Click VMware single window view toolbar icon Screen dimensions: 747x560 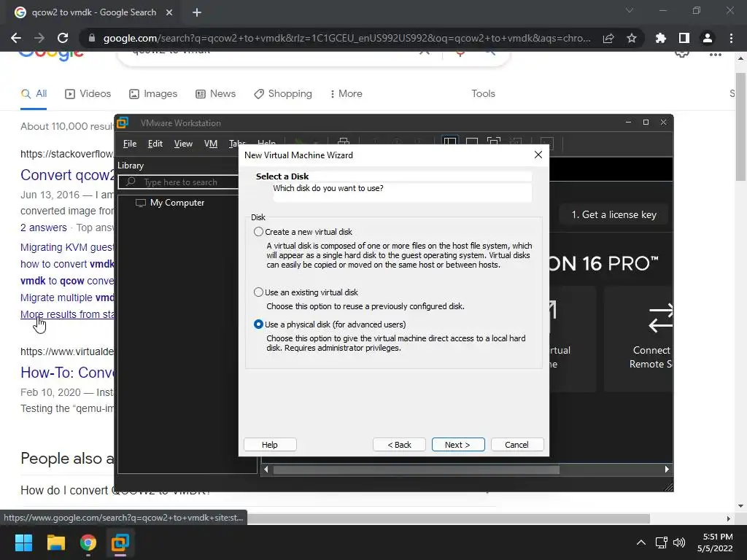(x=472, y=141)
